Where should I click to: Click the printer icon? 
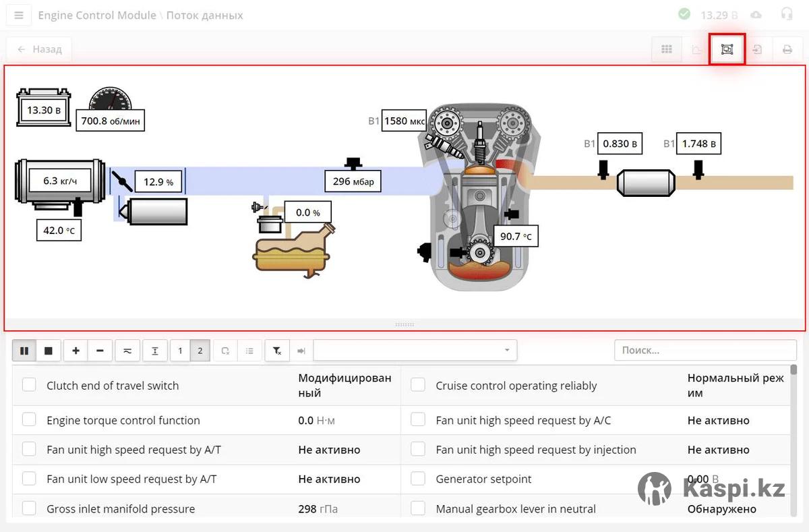coord(787,49)
